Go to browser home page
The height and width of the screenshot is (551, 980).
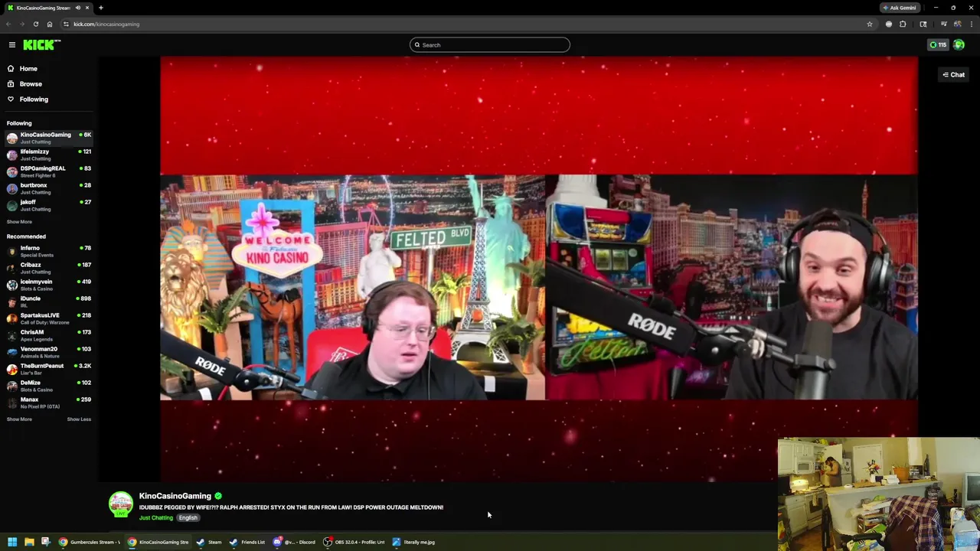[x=50, y=24]
